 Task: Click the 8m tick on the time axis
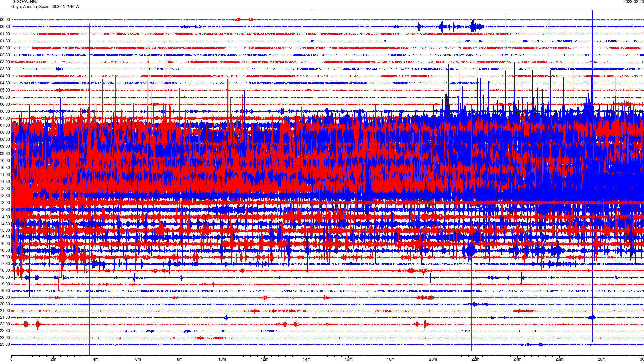coord(180,359)
